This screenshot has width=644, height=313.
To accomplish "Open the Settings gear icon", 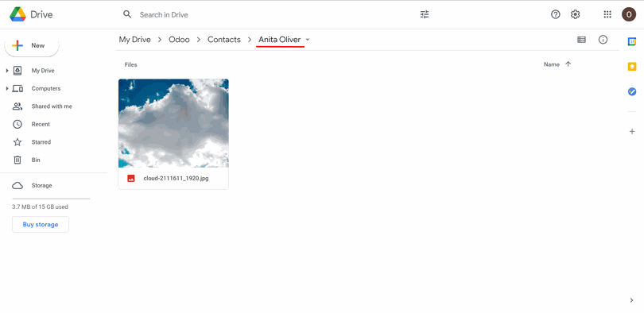I will [x=576, y=14].
